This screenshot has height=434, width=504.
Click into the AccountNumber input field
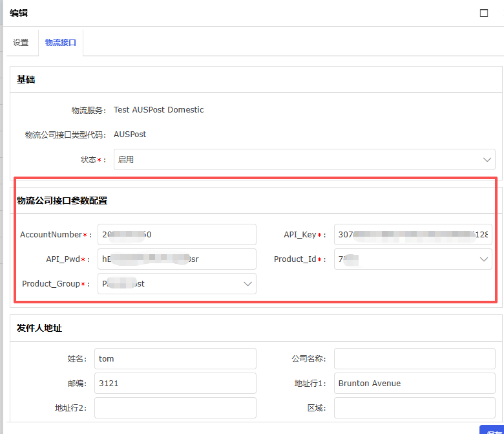pos(176,235)
